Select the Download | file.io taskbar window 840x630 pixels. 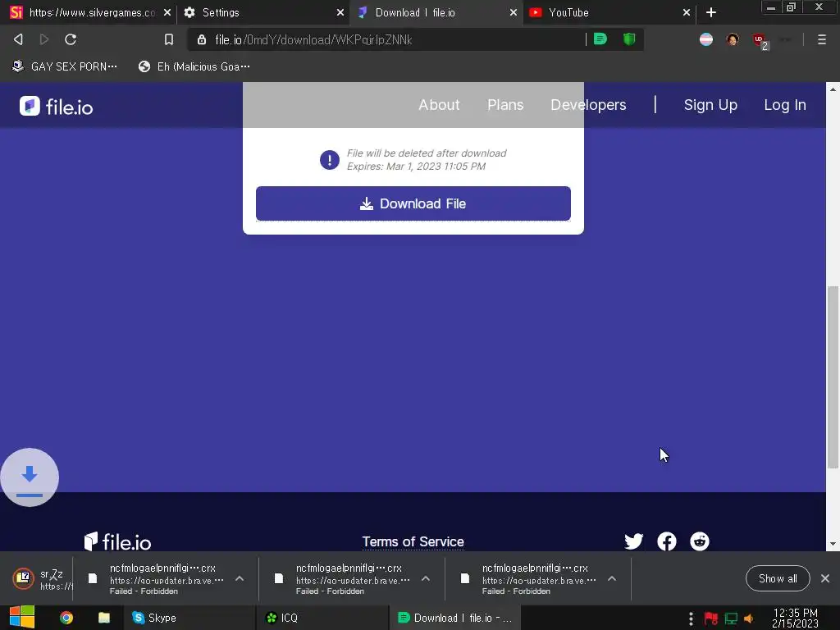(x=455, y=618)
